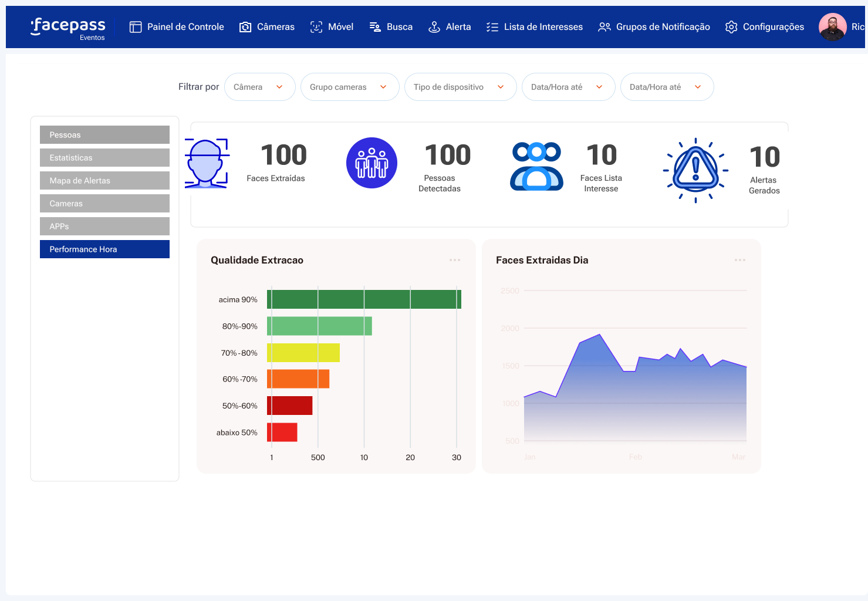
Task: Open the user profile avatar
Action: tap(832, 27)
